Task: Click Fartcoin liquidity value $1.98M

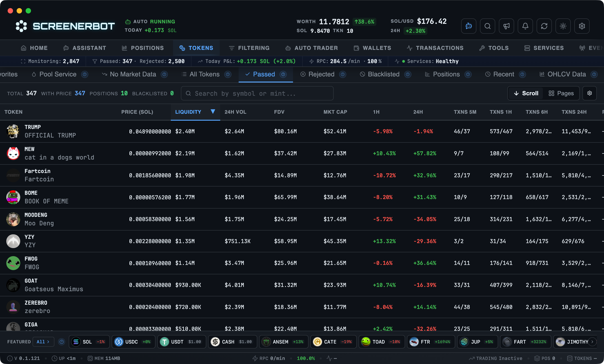Action: pos(185,175)
